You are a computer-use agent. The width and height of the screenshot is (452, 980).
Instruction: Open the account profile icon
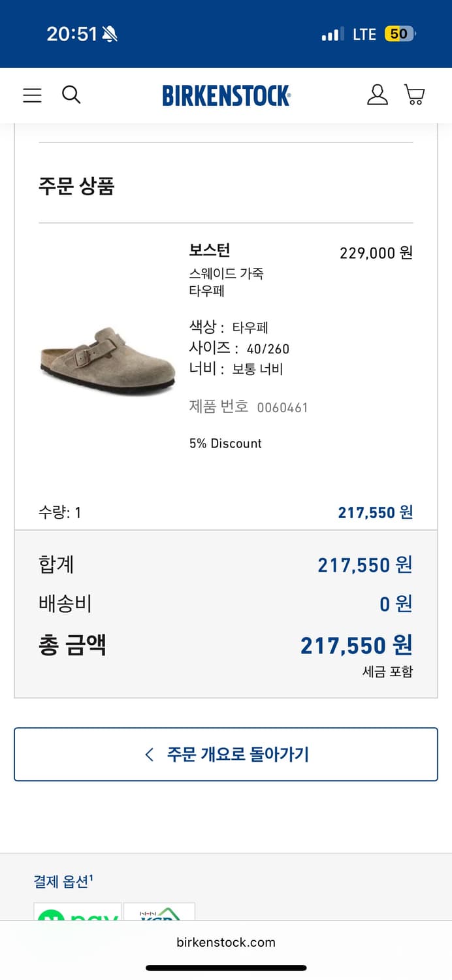click(x=377, y=95)
